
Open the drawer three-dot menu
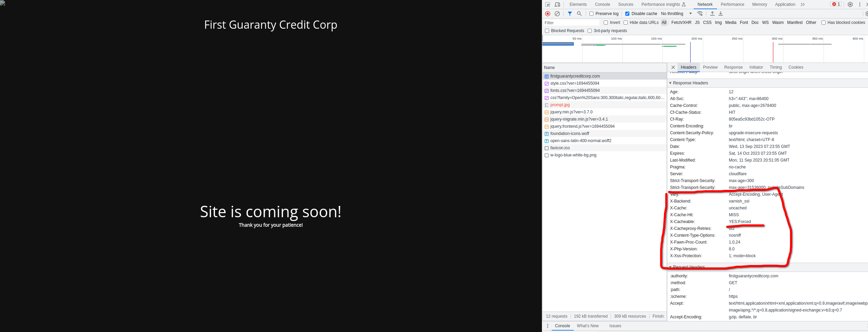(548, 326)
